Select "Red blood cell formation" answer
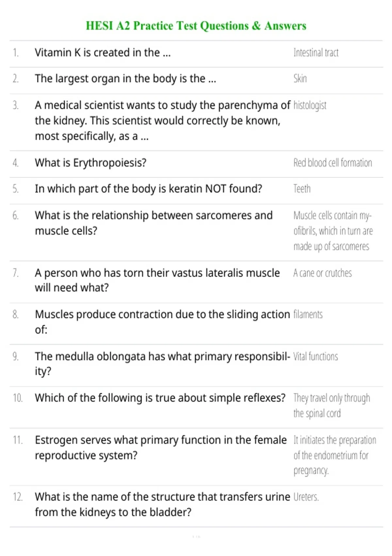 (333, 163)
